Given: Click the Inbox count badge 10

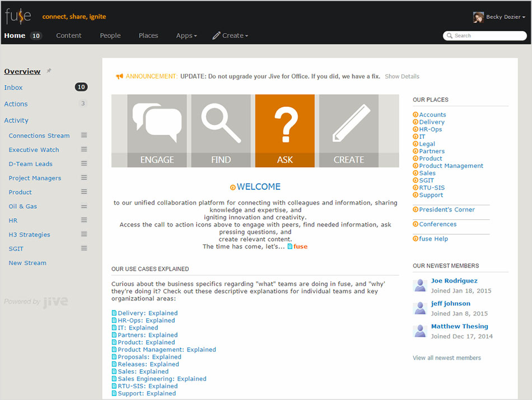Looking at the screenshot, I should coord(81,87).
